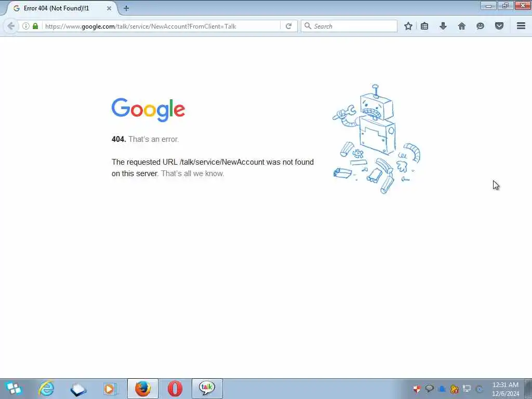532x399 pixels.
Task: Show bookmarks list icon in toolbar
Action: coord(424,26)
